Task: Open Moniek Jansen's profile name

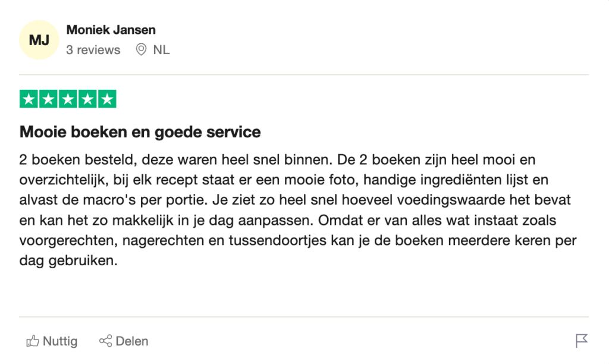Action: 111,30
